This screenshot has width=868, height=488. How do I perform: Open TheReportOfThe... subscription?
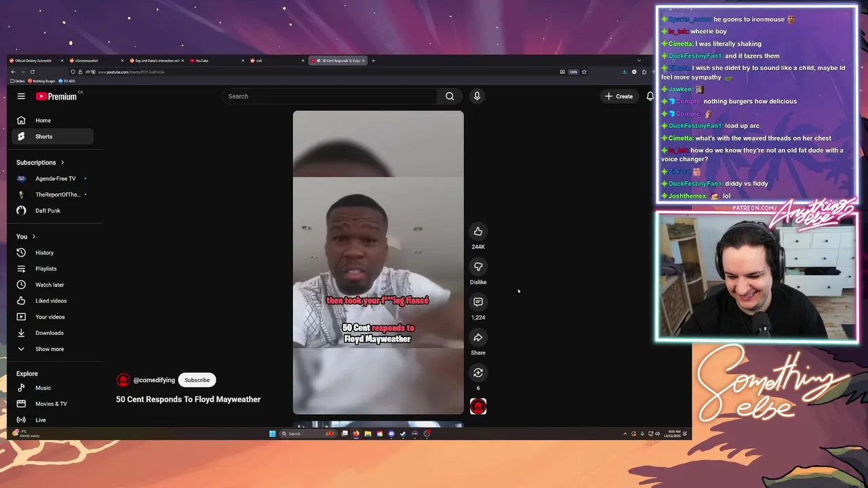coord(52,195)
